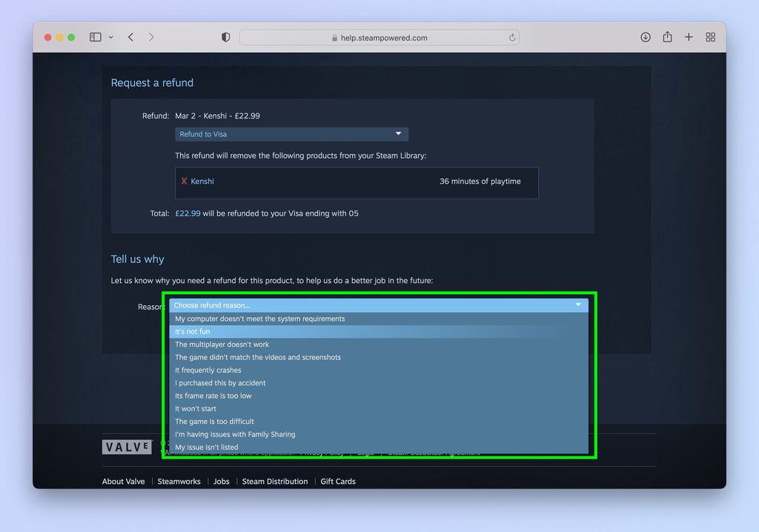
Task: Open a new tab with the plus icon
Action: click(689, 36)
